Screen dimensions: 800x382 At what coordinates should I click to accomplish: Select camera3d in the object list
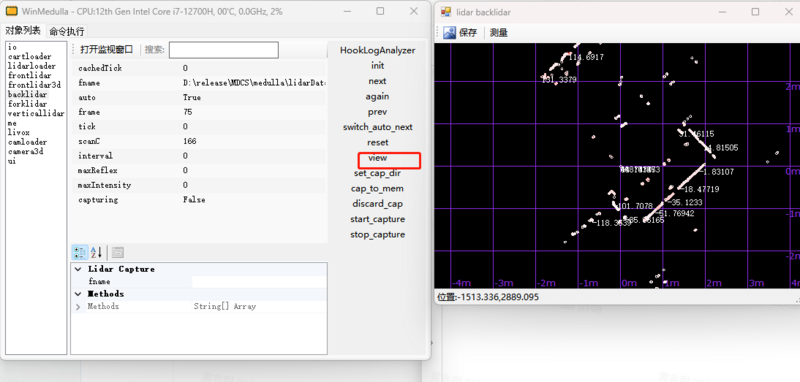(26, 151)
